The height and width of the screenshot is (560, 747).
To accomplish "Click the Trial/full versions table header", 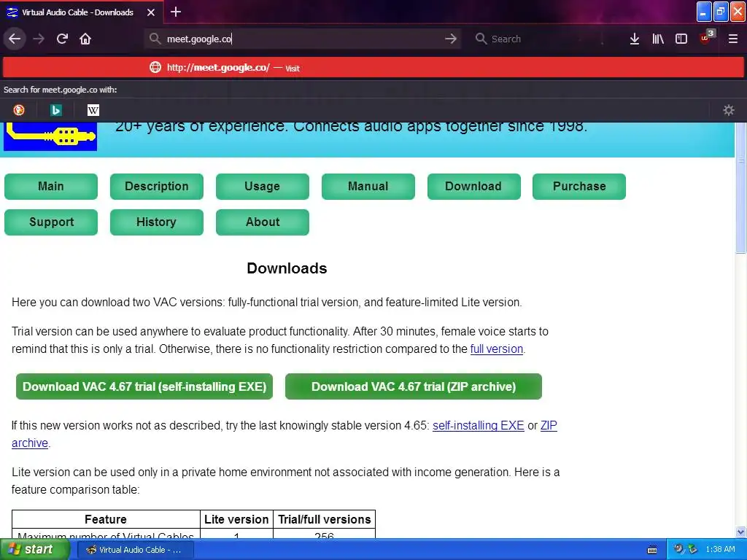I will 325,519.
